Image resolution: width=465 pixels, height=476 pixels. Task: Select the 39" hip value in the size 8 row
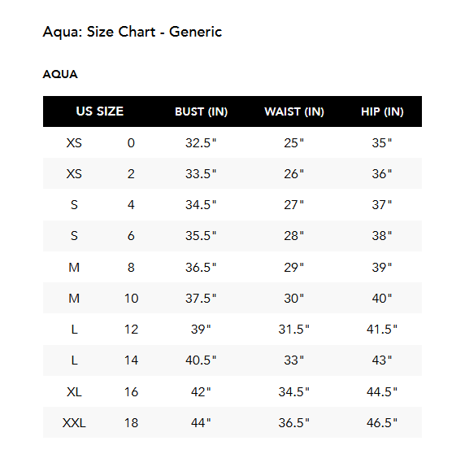(382, 268)
